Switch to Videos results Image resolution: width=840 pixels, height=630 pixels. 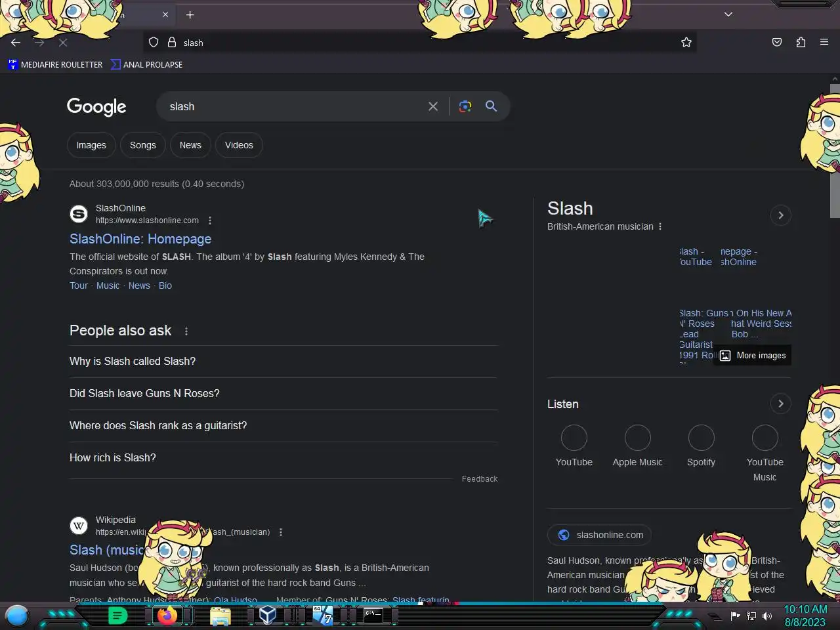click(239, 145)
